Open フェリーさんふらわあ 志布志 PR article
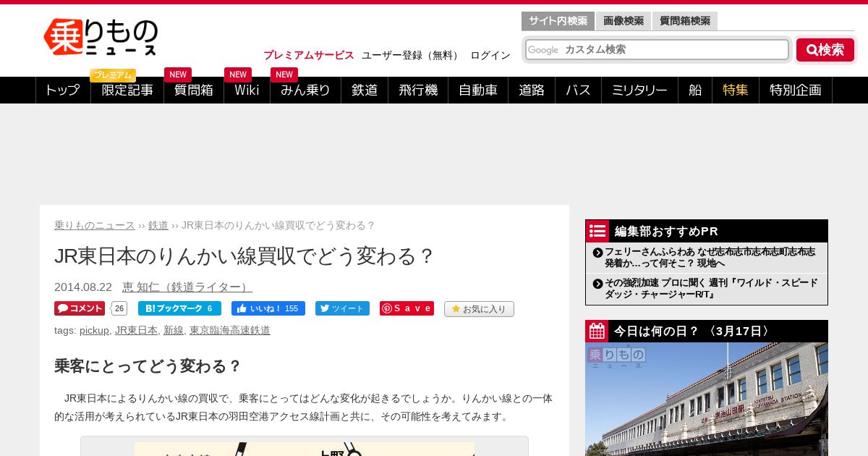Screen dimensions: 868x456 click(710, 257)
